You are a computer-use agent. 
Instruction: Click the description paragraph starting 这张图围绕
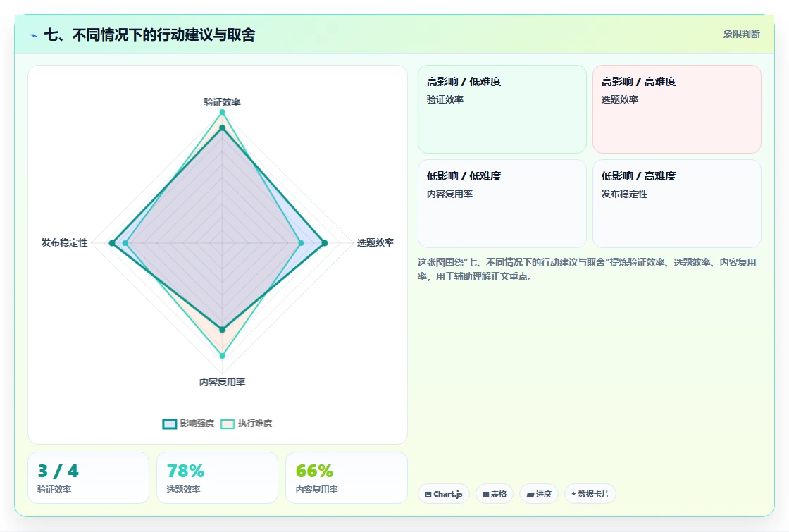(587, 269)
